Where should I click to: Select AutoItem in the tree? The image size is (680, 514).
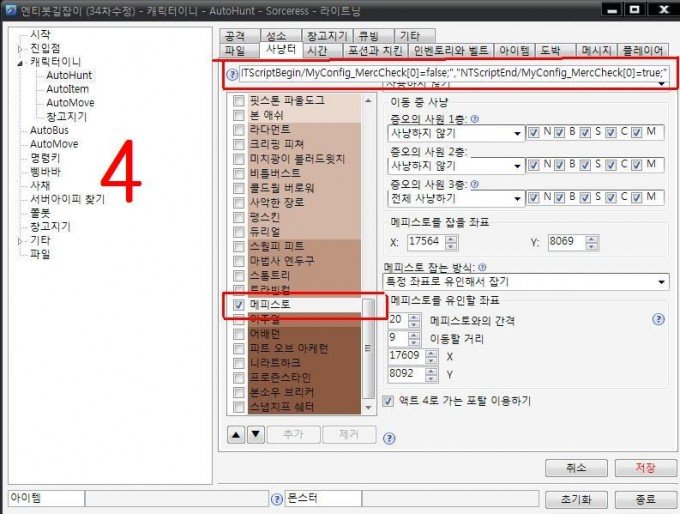coord(68,89)
